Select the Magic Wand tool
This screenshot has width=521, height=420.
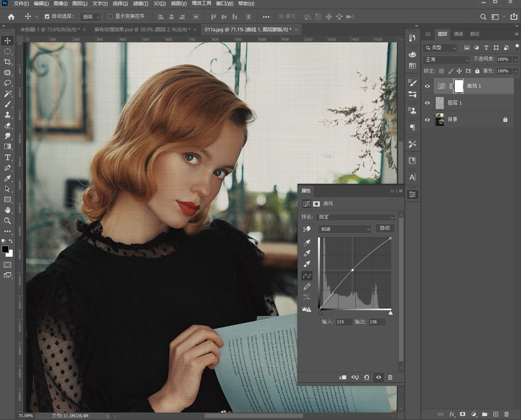click(x=7, y=94)
